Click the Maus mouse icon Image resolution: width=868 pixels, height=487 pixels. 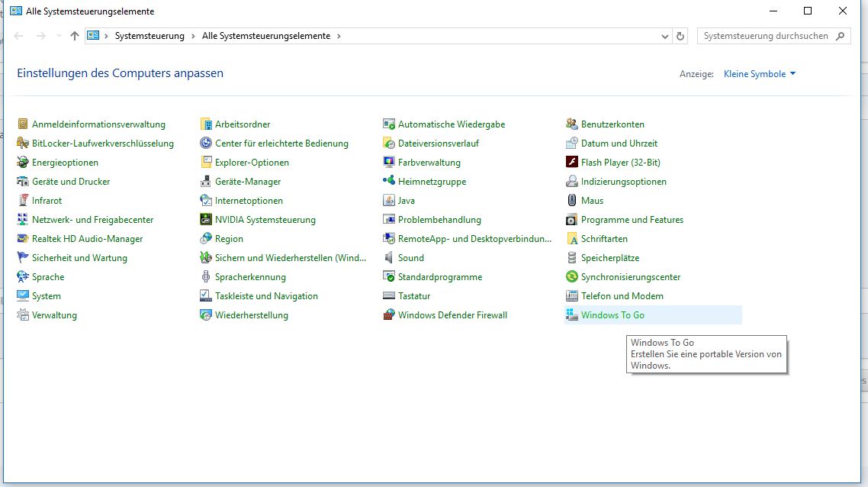click(x=572, y=201)
